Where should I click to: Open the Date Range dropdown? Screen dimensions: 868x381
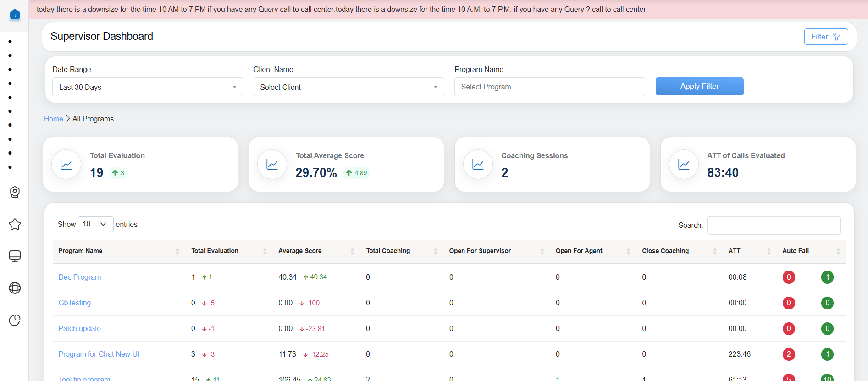tap(147, 87)
